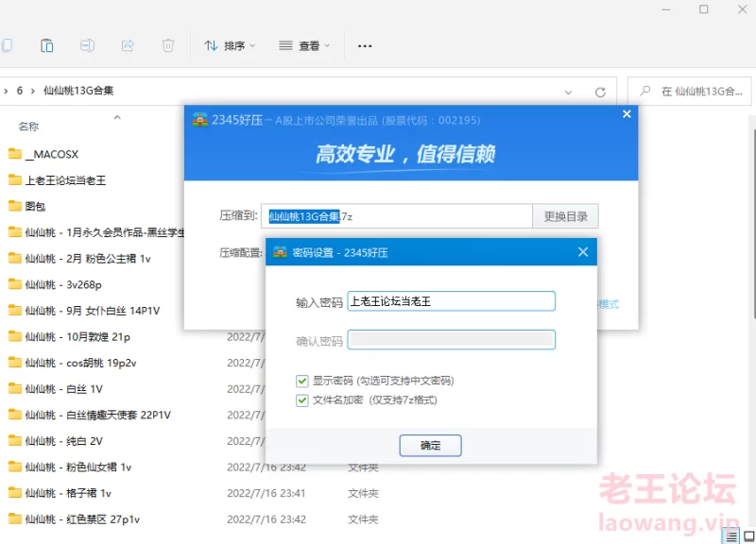Click the 确定 button in password dialog
The image size is (756, 544).
pyautogui.click(x=430, y=445)
